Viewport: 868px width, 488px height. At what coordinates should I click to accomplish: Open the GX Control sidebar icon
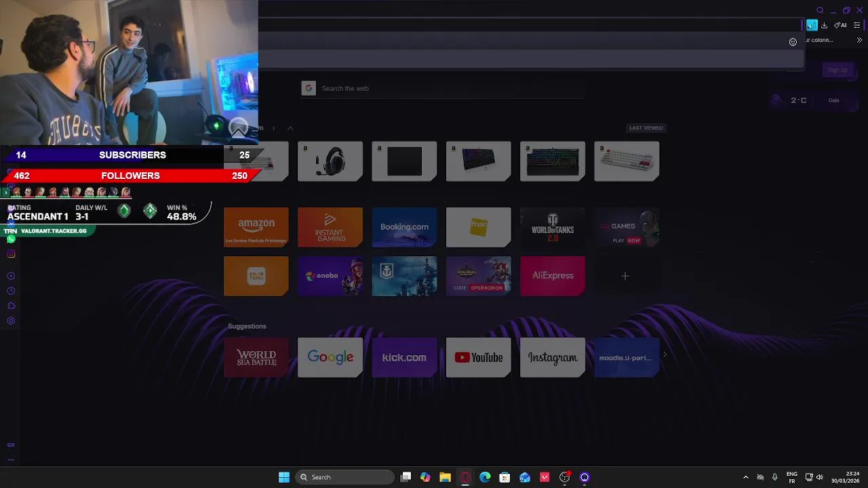pyautogui.click(x=11, y=445)
